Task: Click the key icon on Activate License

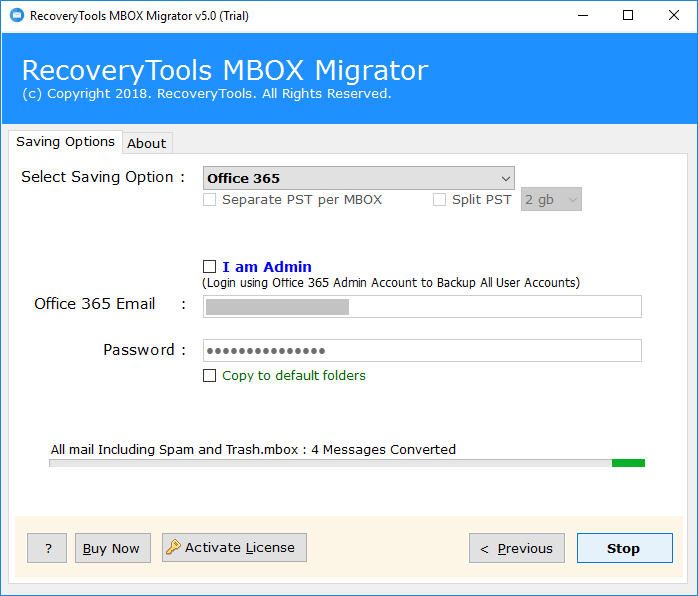Action: 173,547
